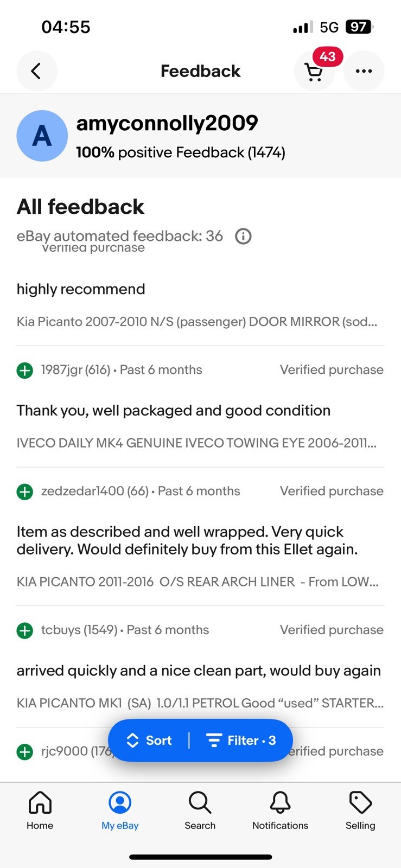View the amyconnolly2009 username profile
The height and width of the screenshot is (868, 401).
167,123
